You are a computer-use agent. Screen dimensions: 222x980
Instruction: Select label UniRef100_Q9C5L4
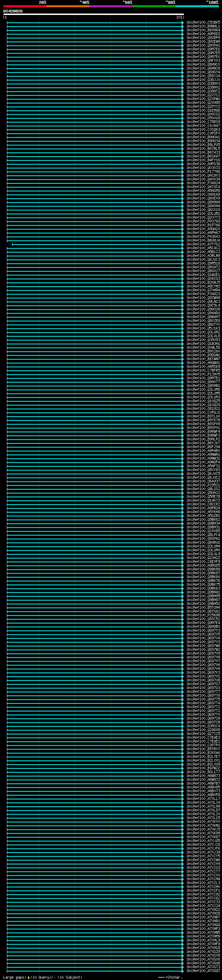pyautogui.click(x=203, y=305)
